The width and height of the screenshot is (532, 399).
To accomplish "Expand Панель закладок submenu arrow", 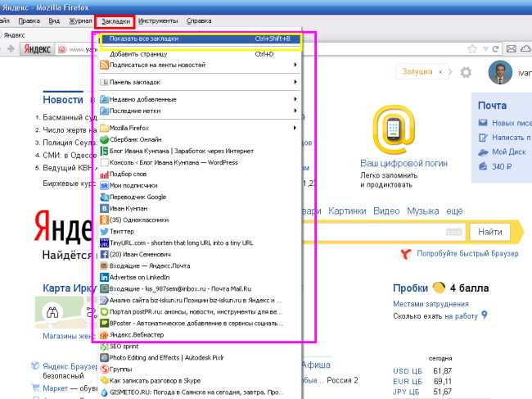I will [x=295, y=82].
